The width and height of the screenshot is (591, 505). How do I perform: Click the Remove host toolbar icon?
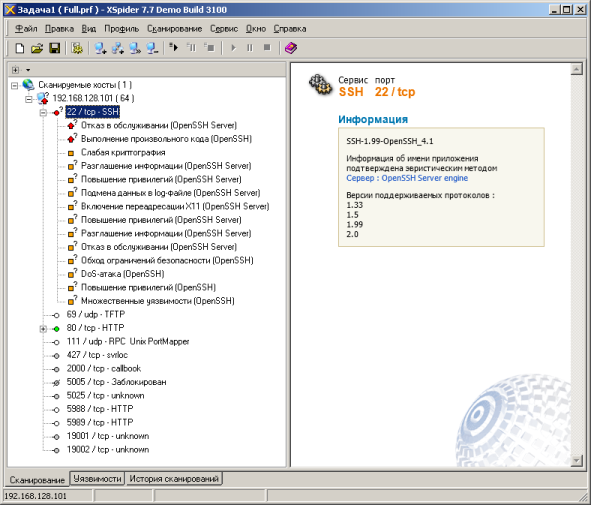pos(152,48)
